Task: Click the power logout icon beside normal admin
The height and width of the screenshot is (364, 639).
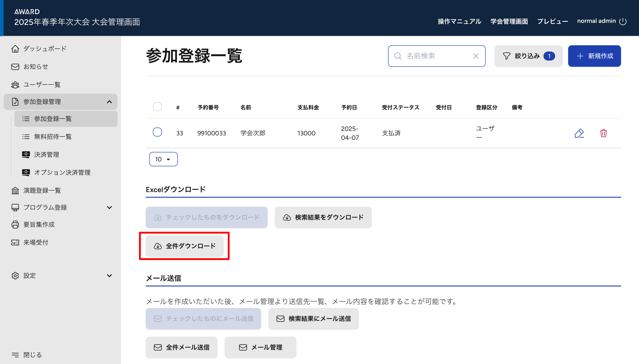Action: tap(623, 22)
